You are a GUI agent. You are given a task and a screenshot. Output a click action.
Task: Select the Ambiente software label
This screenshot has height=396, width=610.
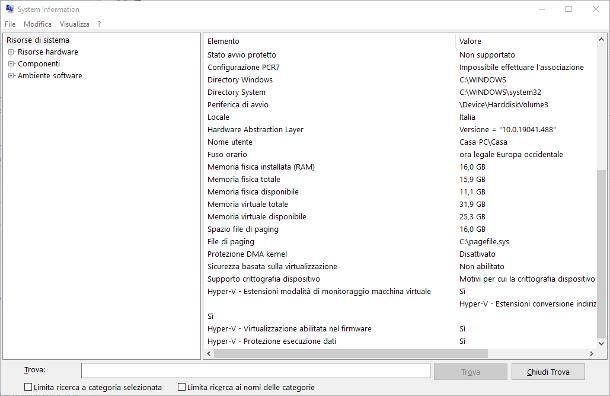click(50, 75)
